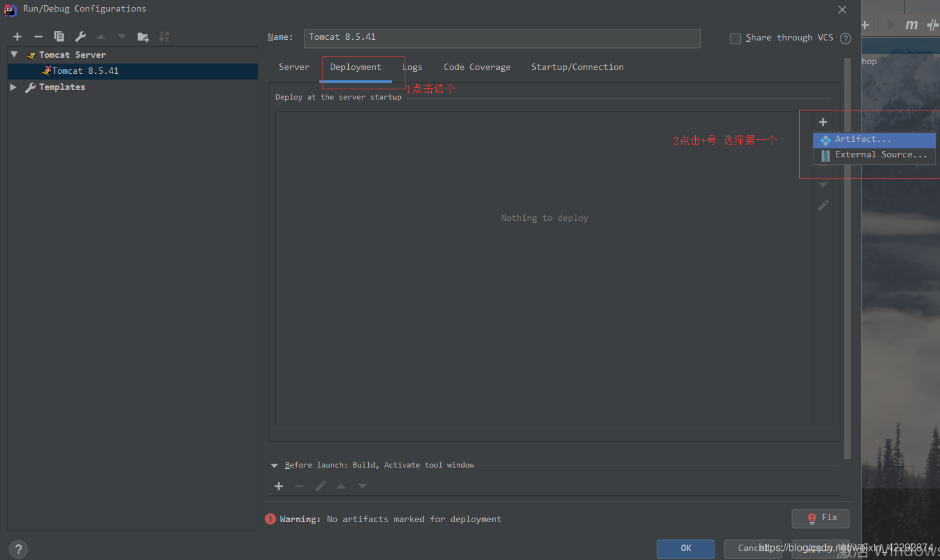This screenshot has width=940, height=560.
Task: Click the Fix button
Action: (x=820, y=518)
